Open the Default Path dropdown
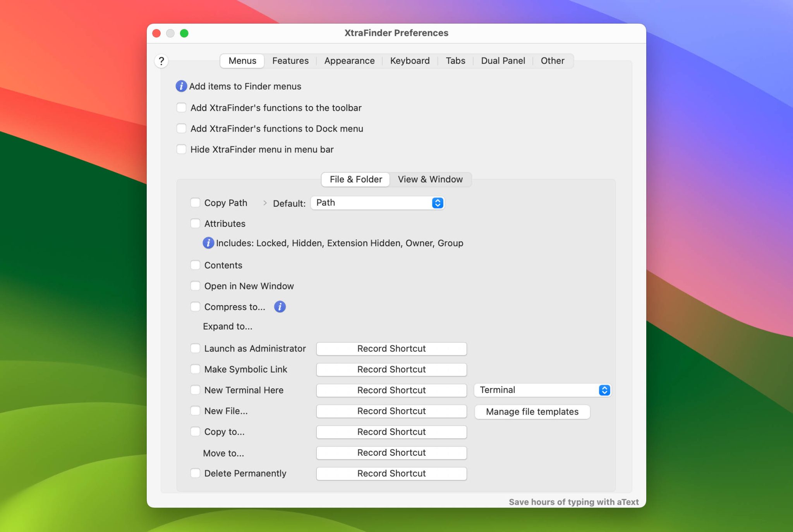 [x=378, y=203]
